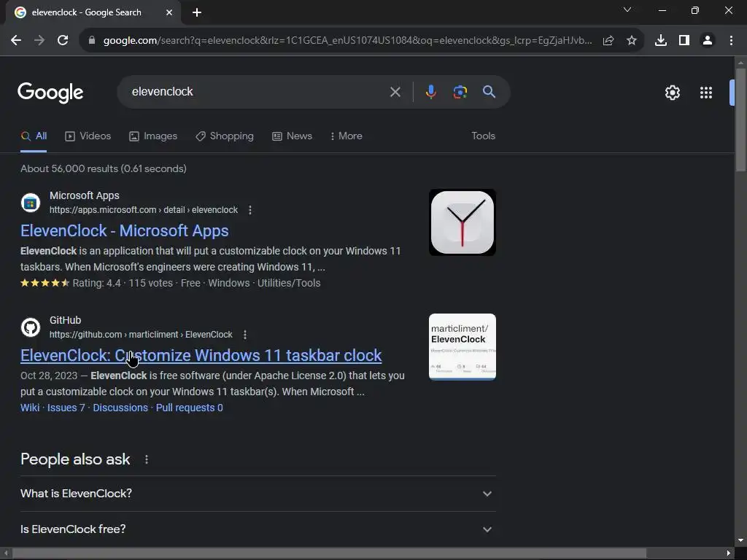Open ElevenClock - Microsoft Apps link

pos(124,231)
